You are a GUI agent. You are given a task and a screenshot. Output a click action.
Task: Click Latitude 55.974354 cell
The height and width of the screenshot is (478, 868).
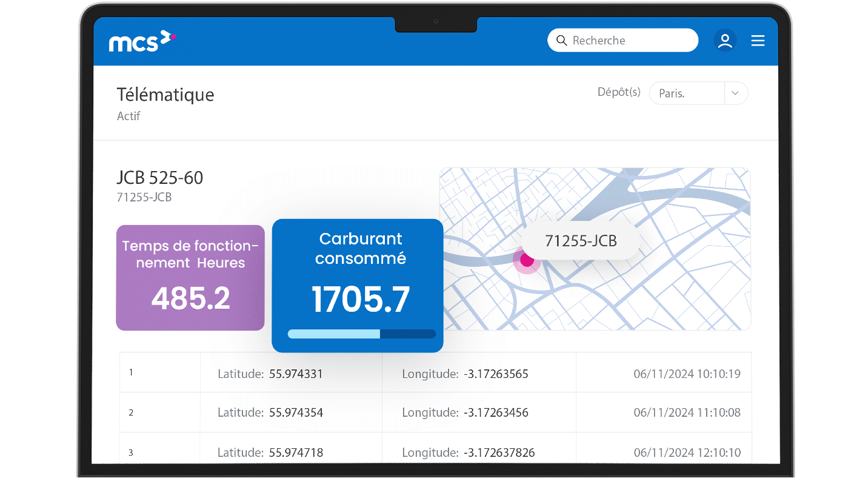291,412
